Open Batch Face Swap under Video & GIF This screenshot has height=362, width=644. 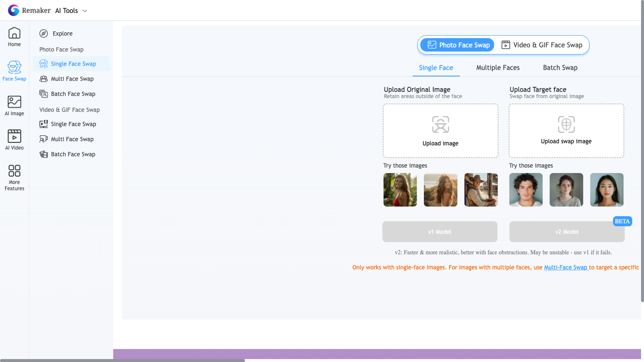pyautogui.click(x=73, y=154)
